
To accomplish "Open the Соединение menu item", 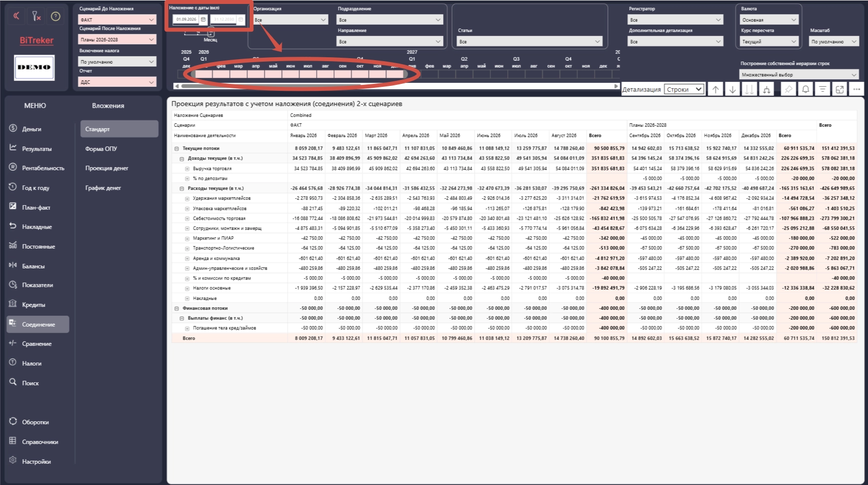I will coord(38,324).
